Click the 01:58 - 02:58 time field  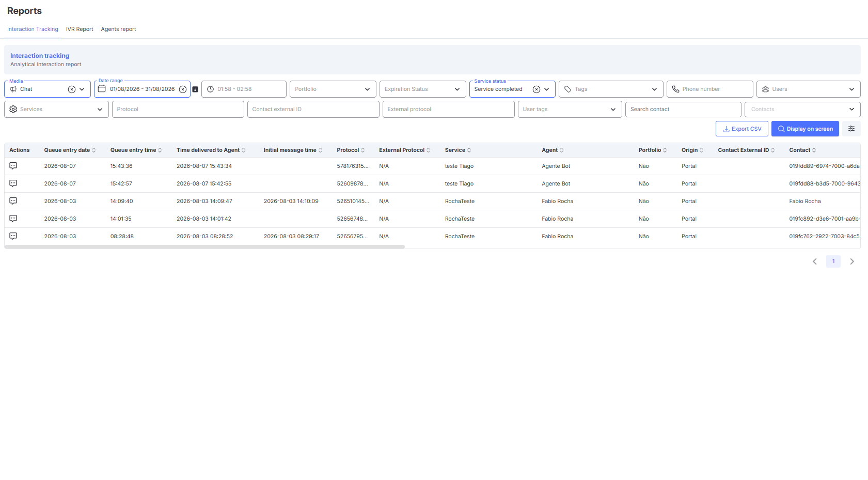(x=244, y=89)
